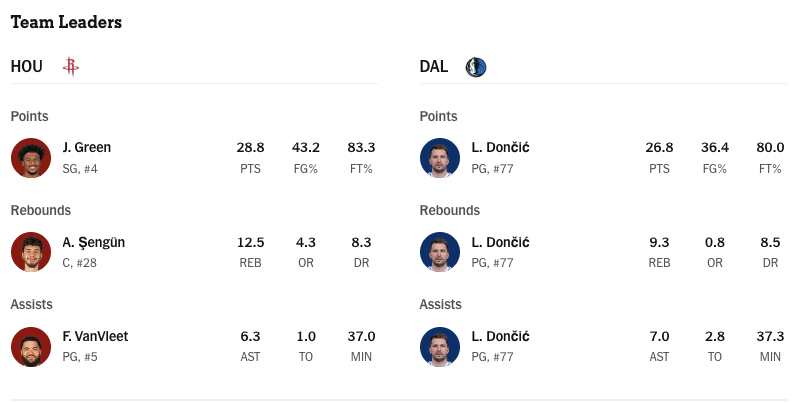The image size is (793, 403).
Task: Click L. Dončić name under Points
Action: [500, 147]
